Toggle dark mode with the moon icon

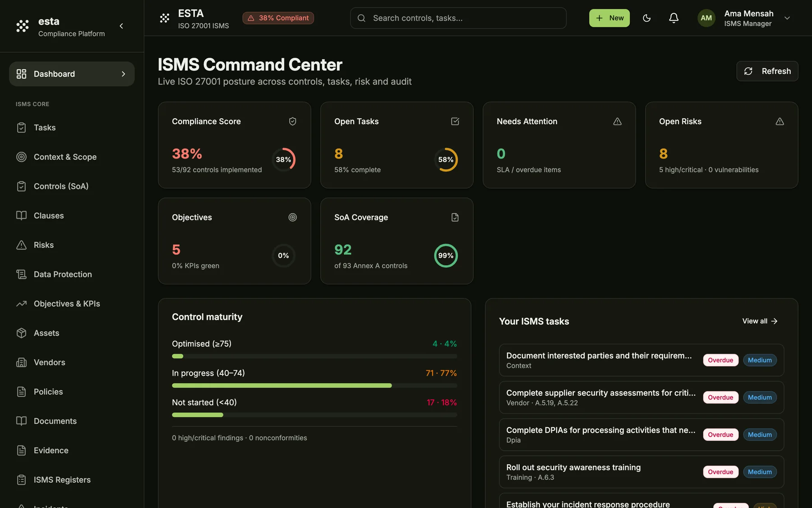647,18
